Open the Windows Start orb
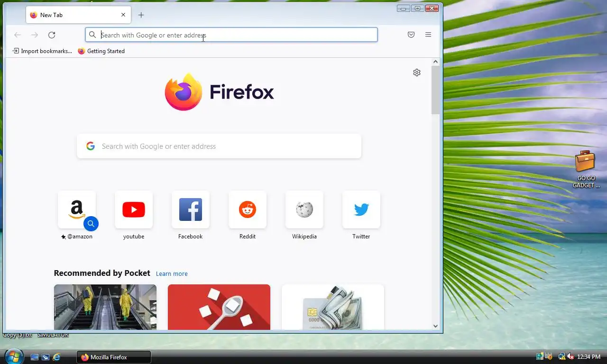The height and width of the screenshot is (364, 607). click(x=13, y=356)
